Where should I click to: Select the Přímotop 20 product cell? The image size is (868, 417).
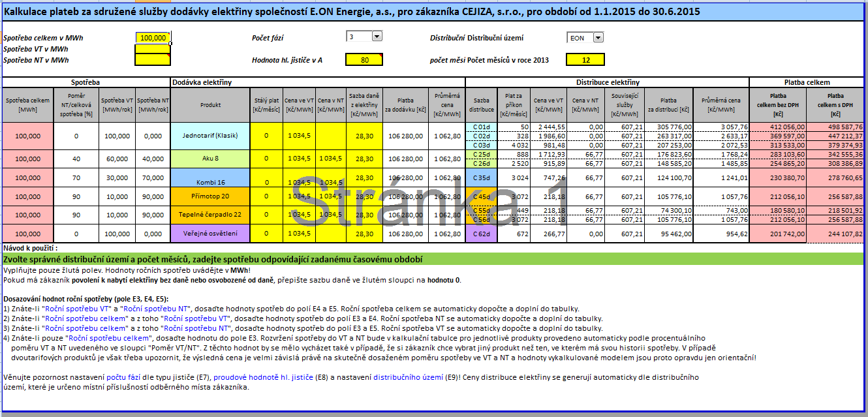[x=210, y=196]
